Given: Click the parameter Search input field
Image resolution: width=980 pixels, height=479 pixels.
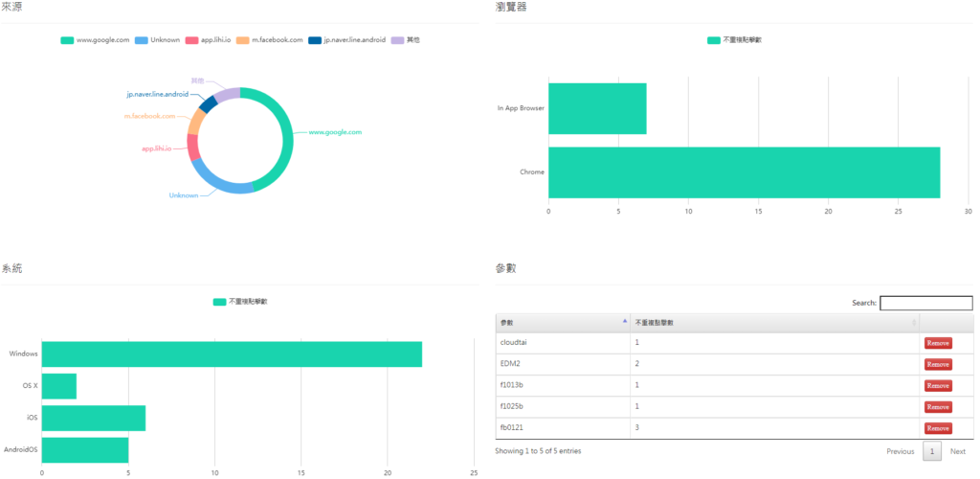Looking at the screenshot, I should point(925,303).
